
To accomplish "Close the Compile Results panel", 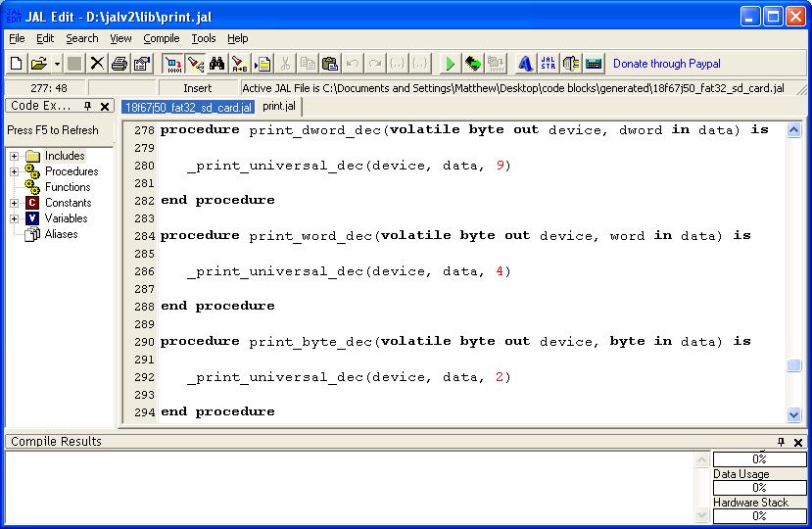I will 798,443.
